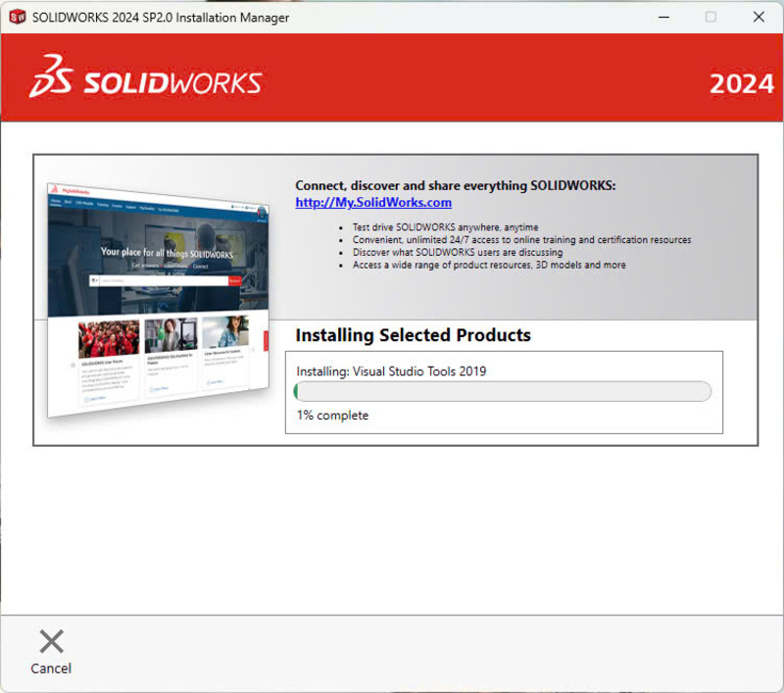Click the 'Installing Selected Products' heading
This screenshot has height=693, width=784.
point(413,335)
